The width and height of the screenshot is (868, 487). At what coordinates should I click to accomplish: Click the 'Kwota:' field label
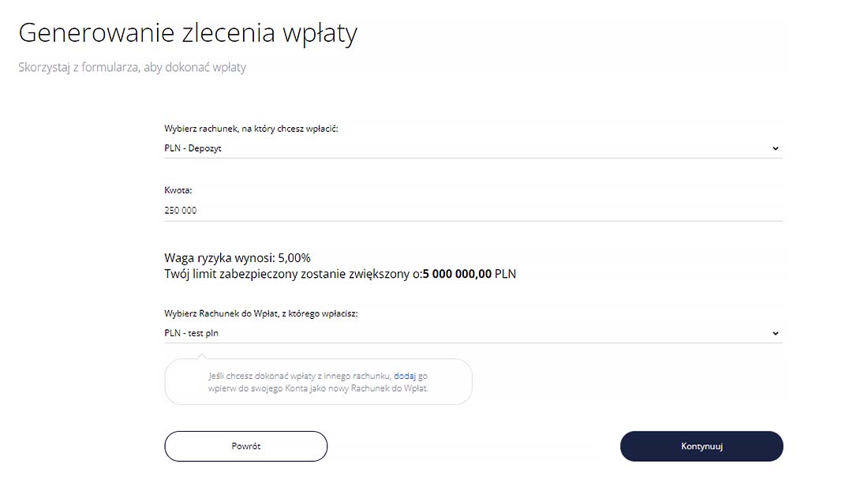pos(178,191)
